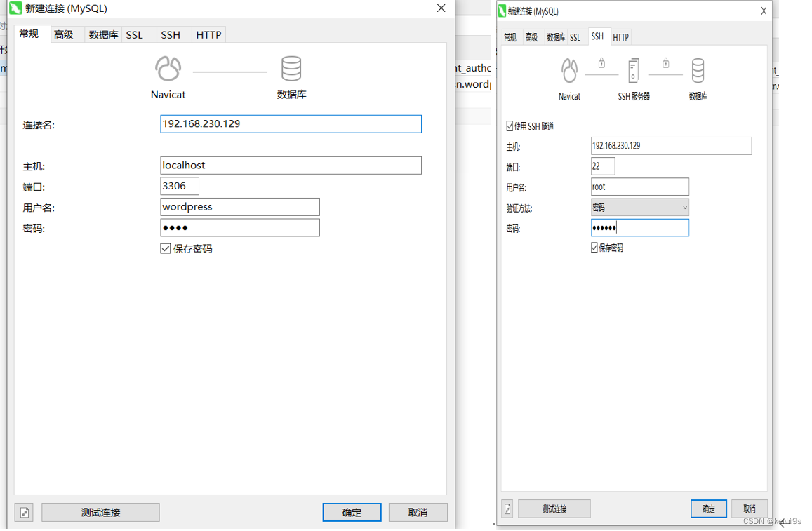Open 数据库 tab in left dialog
This screenshot has width=812, height=531.
click(x=103, y=34)
